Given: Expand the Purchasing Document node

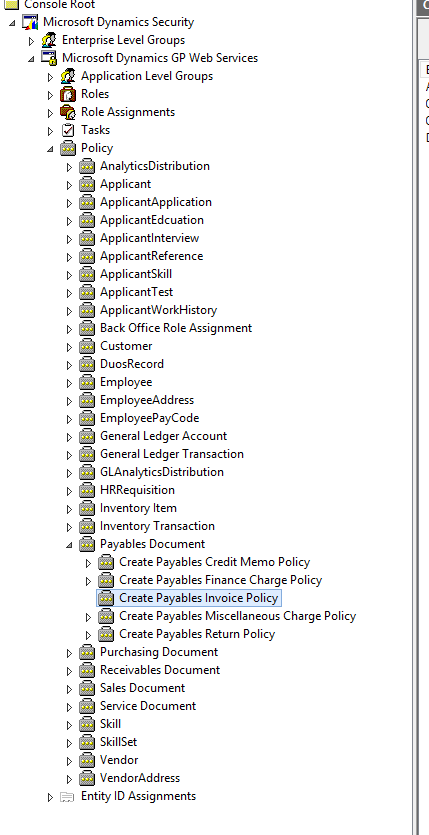Looking at the screenshot, I should 69,653.
